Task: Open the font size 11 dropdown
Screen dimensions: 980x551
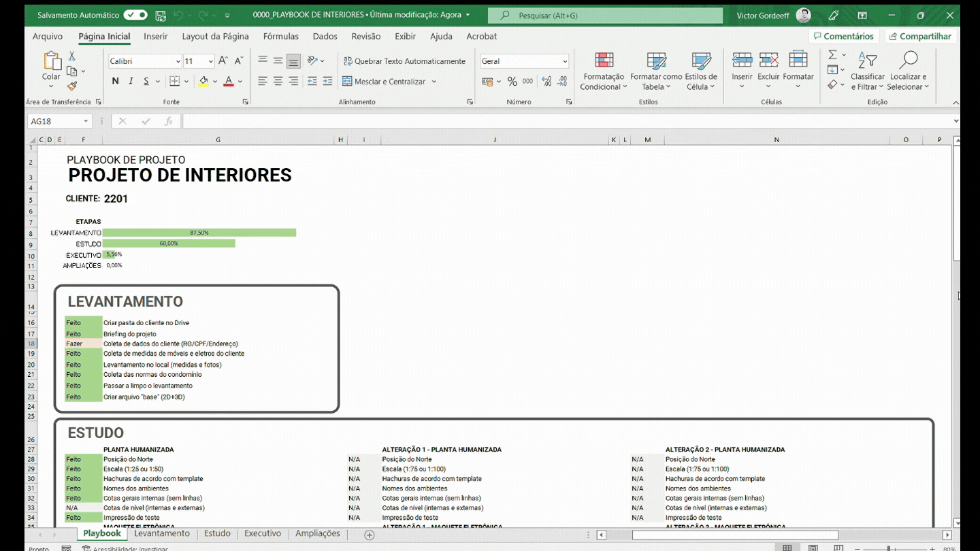Action: (211, 61)
